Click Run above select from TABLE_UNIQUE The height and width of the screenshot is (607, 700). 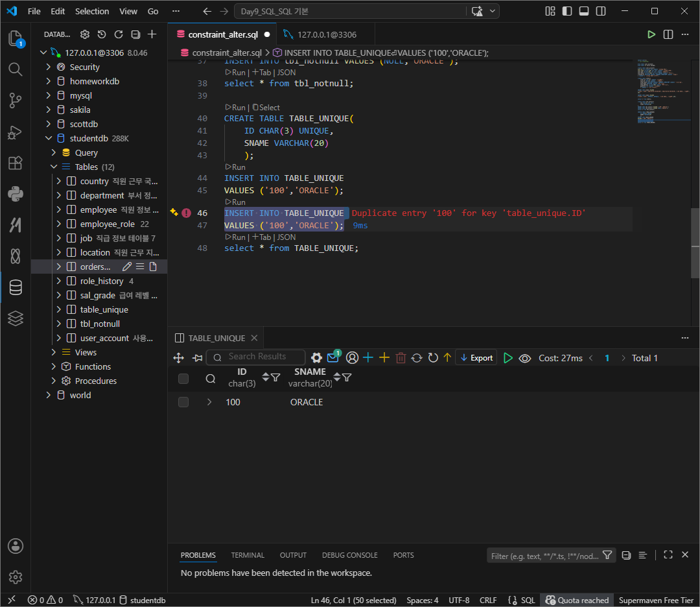pyautogui.click(x=235, y=237)
